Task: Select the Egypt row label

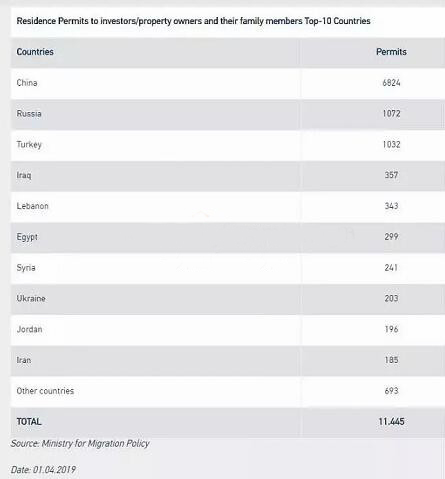Action: pyautogui.click(x=27, y=237)
